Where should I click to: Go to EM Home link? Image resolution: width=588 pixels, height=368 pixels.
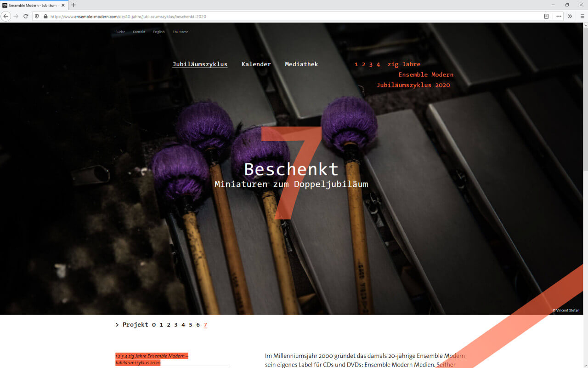(180, 32)
